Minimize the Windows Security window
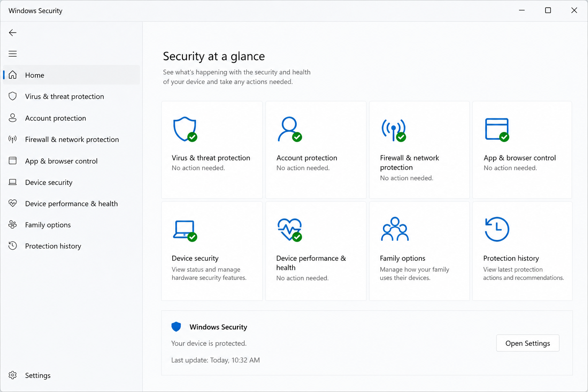 (522, 10)
